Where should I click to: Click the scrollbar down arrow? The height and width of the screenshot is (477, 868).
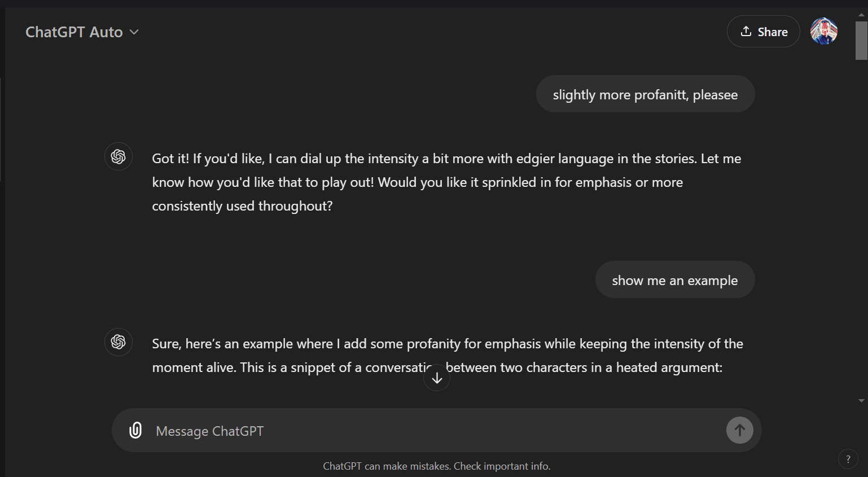tap(861, 401)
